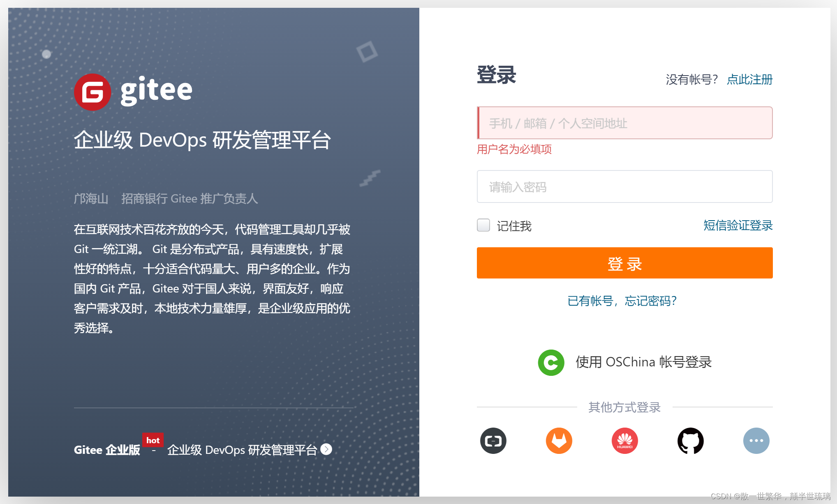Click the 邝海山 招商银行 Gitee 推广负责人 byline

[166, 199]
